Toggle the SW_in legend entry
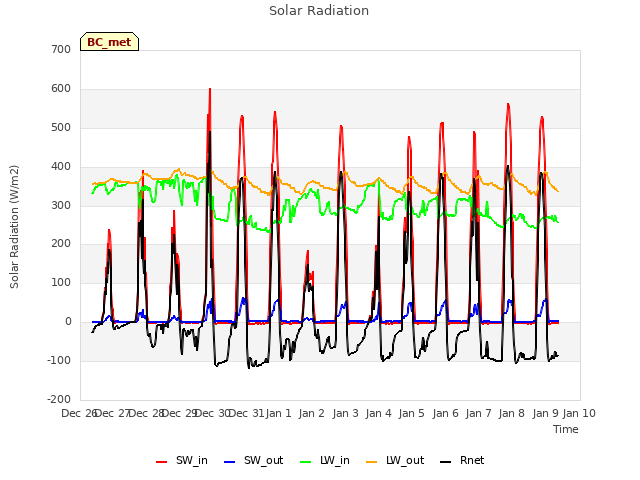The height and width of the screenshot is (480, 640). coord(182,460)
